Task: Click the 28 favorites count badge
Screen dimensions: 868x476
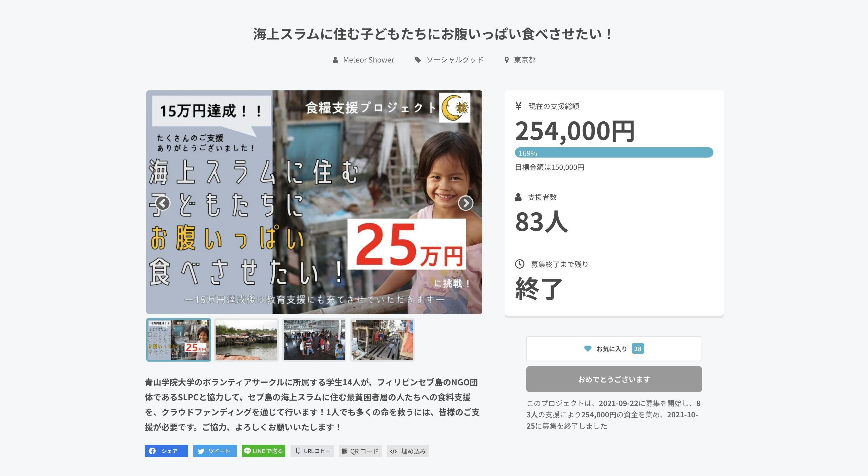Action: tap(637, 349)
